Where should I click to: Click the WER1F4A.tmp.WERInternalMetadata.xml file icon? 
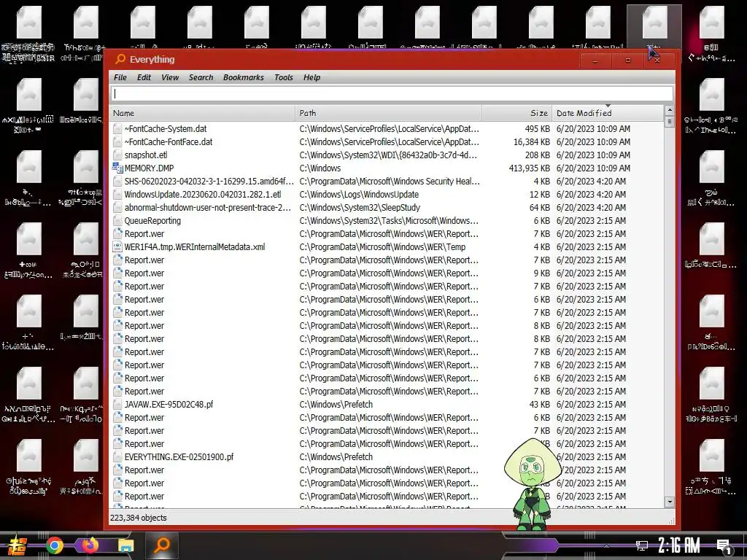point(117,246)
